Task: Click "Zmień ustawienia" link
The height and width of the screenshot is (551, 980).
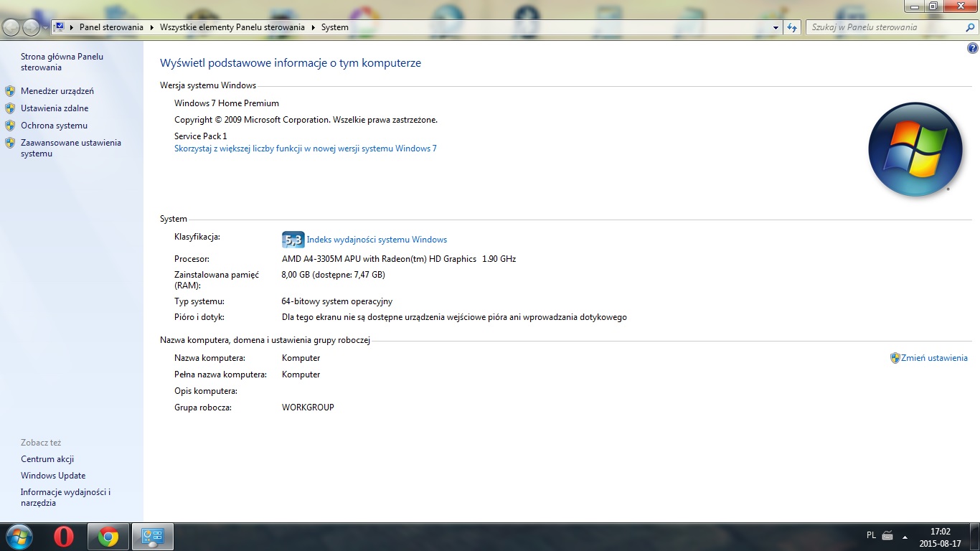Action: 933,358
